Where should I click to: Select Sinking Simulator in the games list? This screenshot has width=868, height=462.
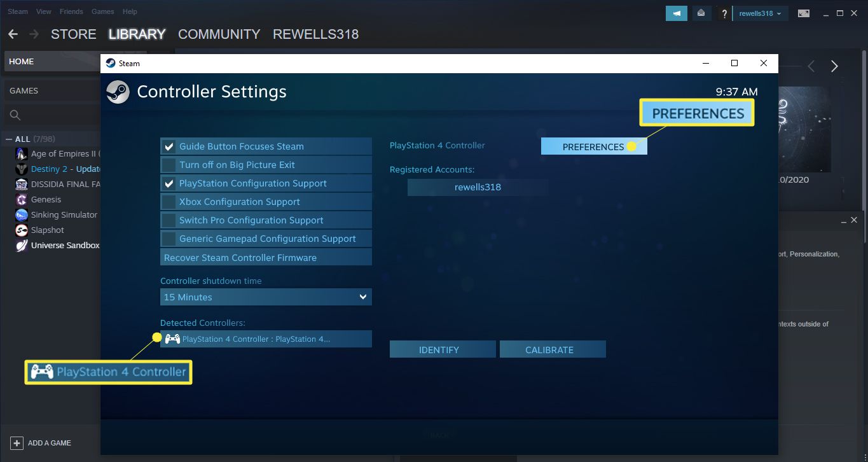click(64, 215)
